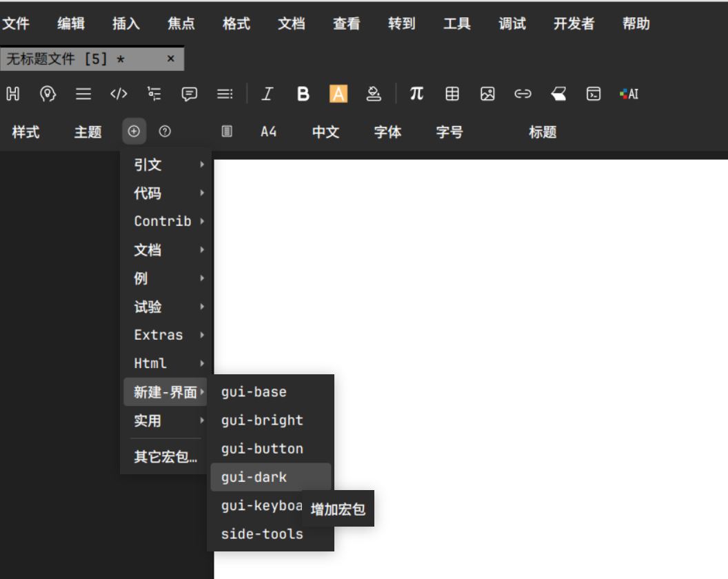
Task: Click the insert table grid icon
Action: 452,94
